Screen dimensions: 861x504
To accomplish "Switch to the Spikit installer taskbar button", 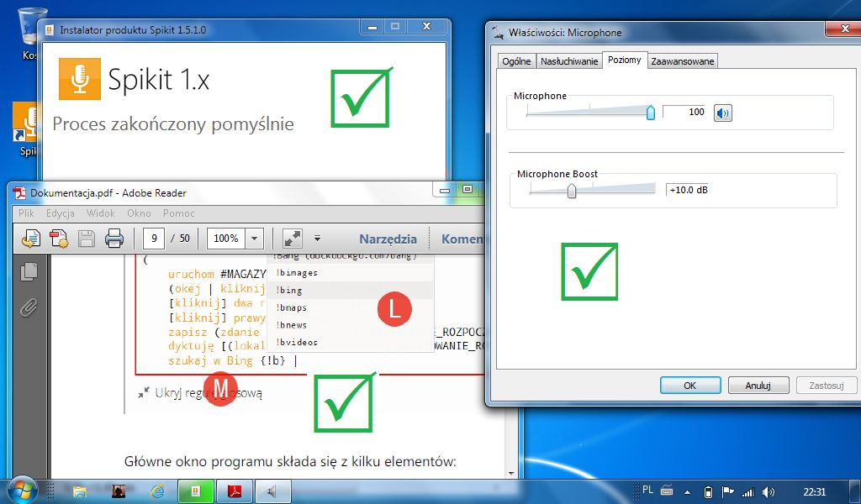I will click(195, 491).
